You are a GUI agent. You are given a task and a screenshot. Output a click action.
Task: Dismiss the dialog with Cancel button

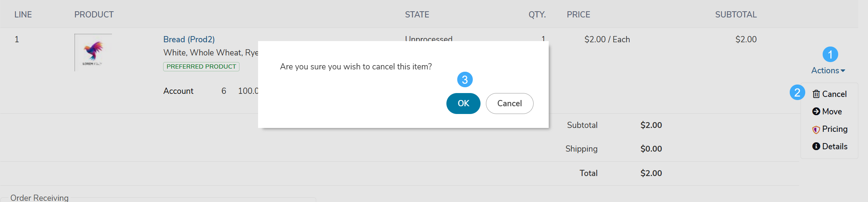coord(510,104)
